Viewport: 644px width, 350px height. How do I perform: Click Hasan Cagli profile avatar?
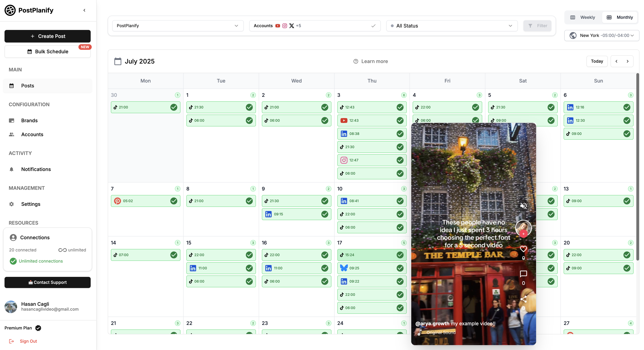click(x=11, y=307)
